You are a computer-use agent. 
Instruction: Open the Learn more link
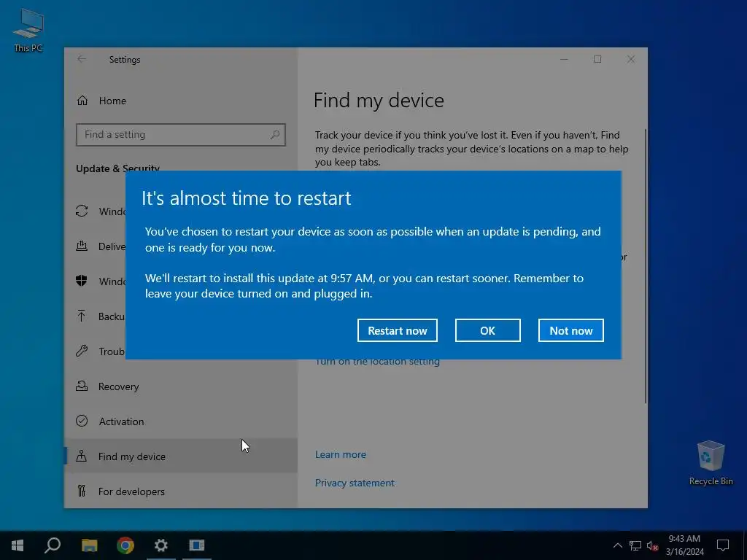341,454
